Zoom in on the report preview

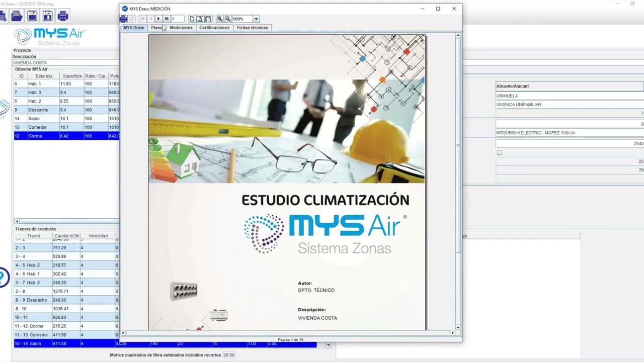(x=220, y=19)
